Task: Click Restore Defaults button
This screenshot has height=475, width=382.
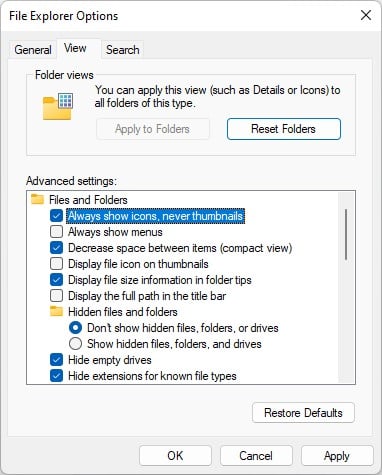Action: (x=303, y=413)
